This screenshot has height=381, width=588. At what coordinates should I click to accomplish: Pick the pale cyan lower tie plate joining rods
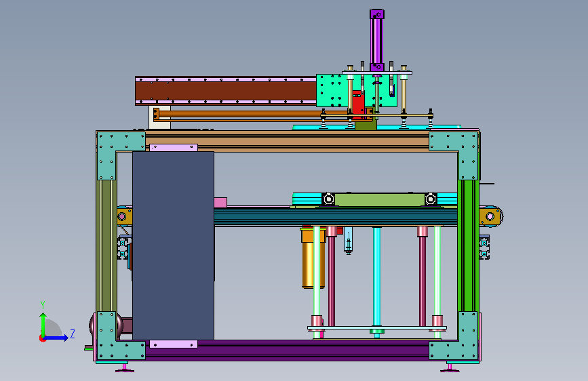[x=377, y=328]
